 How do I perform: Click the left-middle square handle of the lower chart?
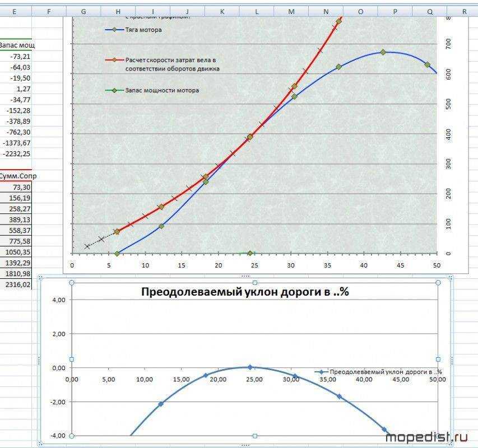[x=72, y=360]
